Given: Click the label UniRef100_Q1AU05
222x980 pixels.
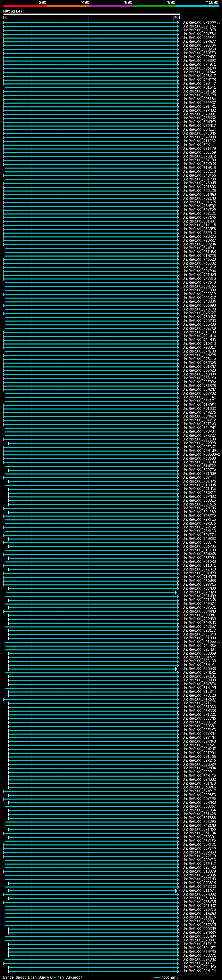Looking at the screenshot, I should (x=199, y=485).
